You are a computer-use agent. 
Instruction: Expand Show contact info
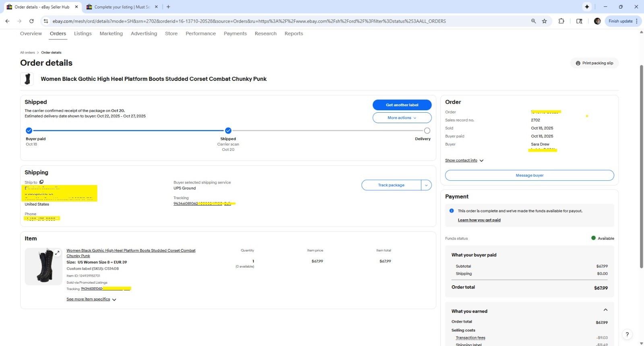(x=464, y=160)
